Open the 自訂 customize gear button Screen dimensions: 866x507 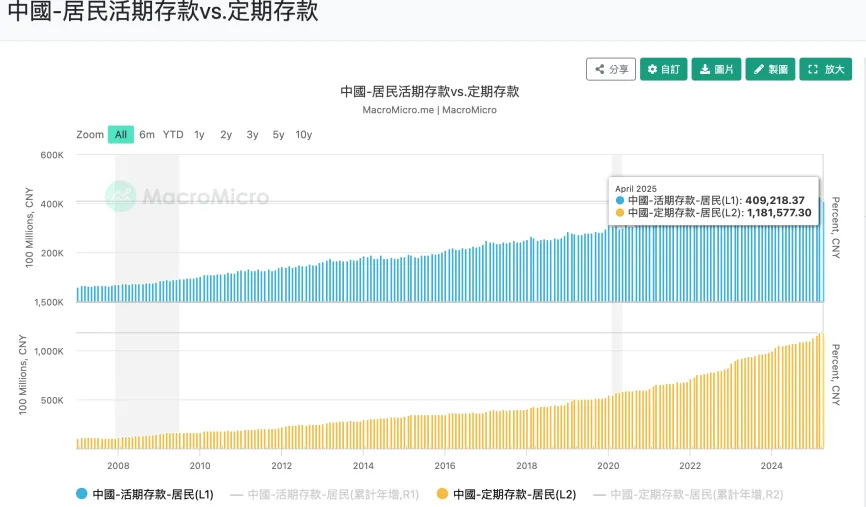tap(663, 69)
